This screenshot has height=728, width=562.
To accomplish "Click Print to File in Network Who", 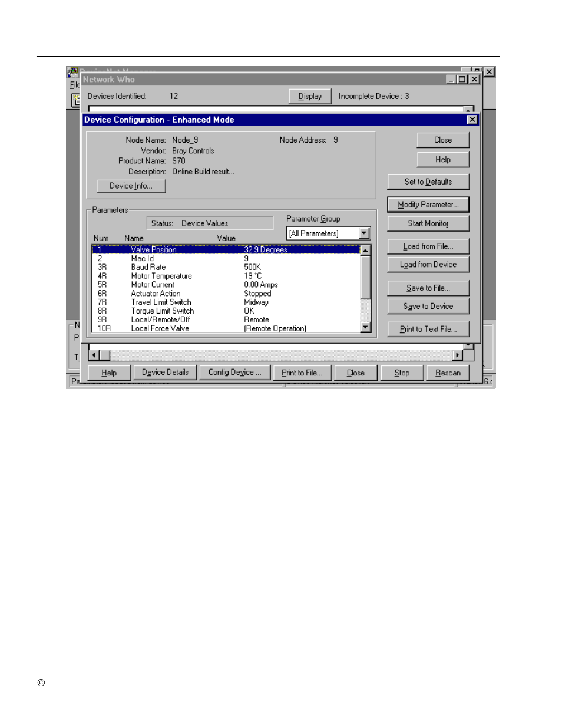I will click(x=302, y=373).
